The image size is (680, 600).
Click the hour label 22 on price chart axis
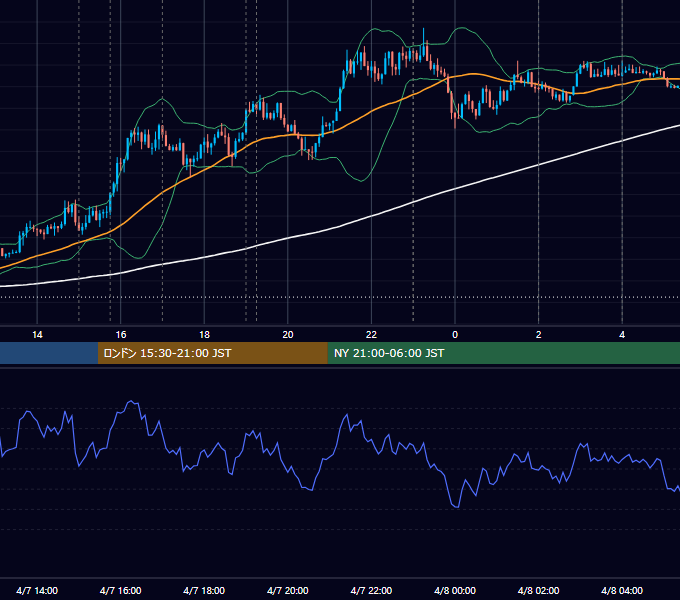point(371,335)
